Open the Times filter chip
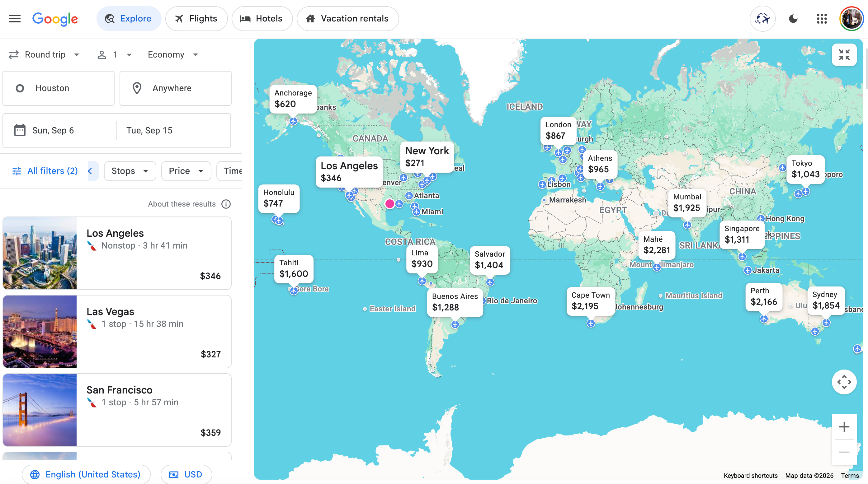868x484 pixels. pyautogui.click(x=229, y=171)
